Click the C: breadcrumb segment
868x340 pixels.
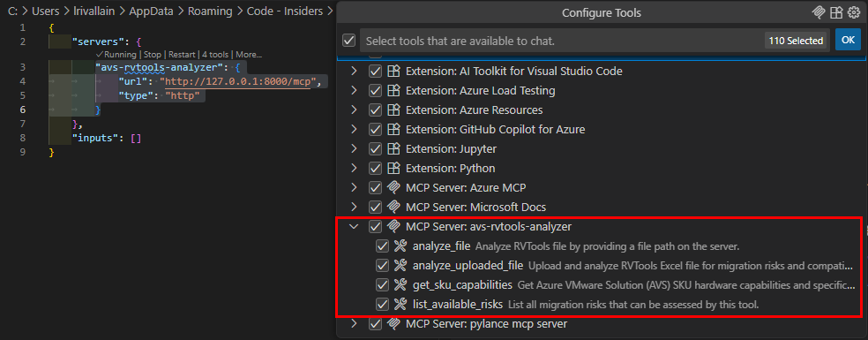(x=13, y=11)
